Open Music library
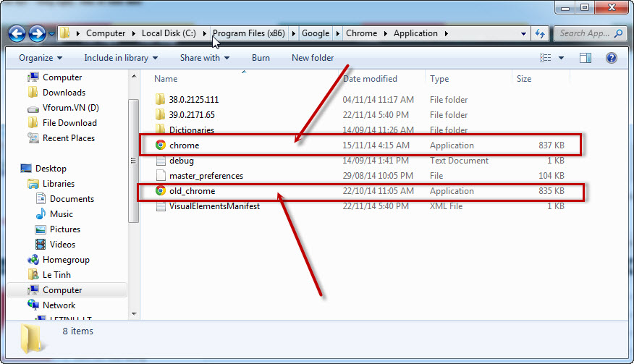Image resolution: width=634 pixels, height=364 pixels. [x=61, y=214]
